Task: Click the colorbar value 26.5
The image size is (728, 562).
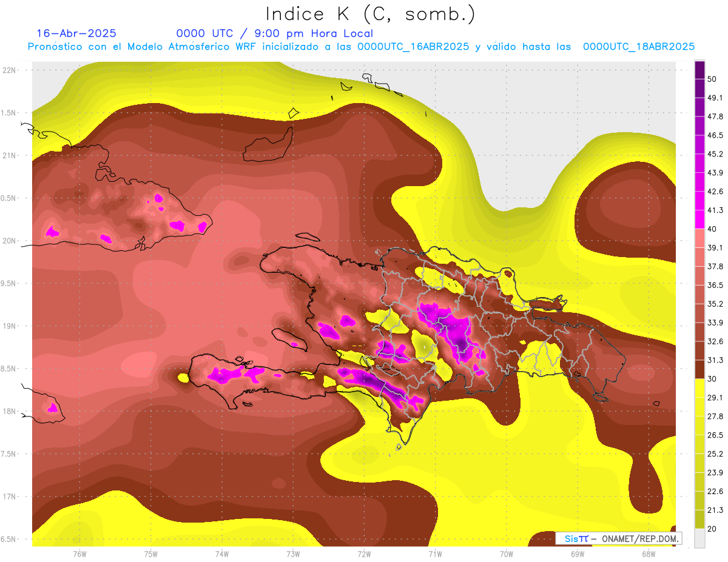Action: [715, 435]
